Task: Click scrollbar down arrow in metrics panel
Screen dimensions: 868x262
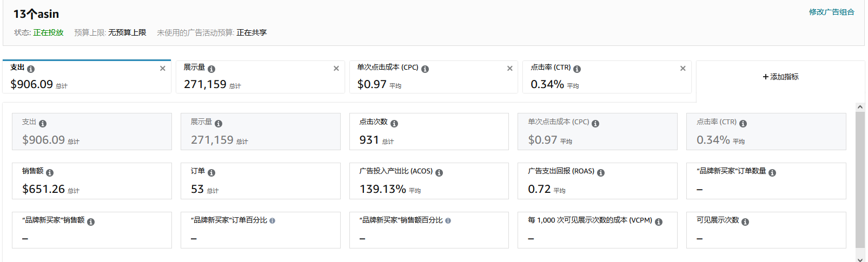Action: coord(860,259)
